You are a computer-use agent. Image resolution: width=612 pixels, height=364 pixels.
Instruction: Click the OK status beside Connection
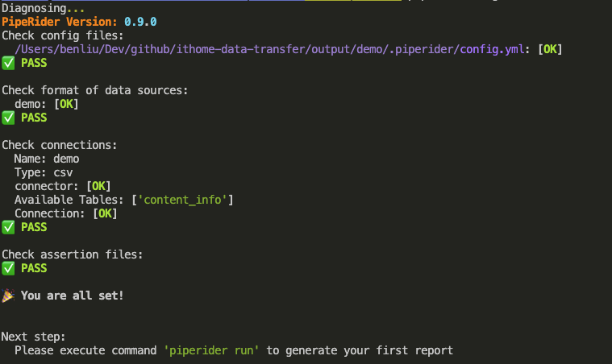[105, 213]
